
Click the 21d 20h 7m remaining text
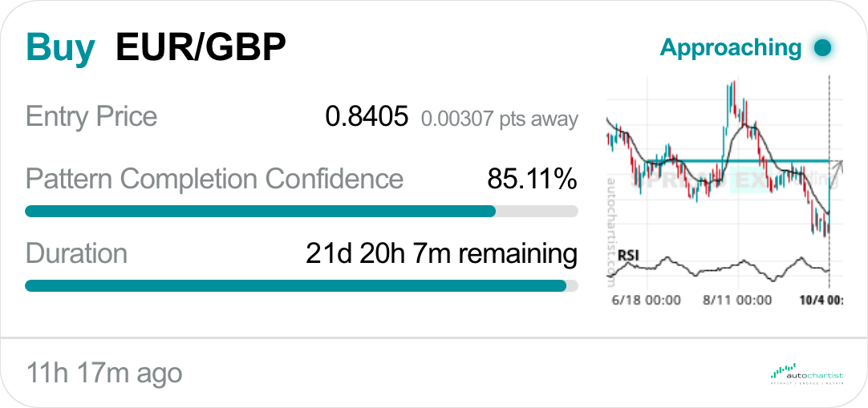tap(441, 254)
